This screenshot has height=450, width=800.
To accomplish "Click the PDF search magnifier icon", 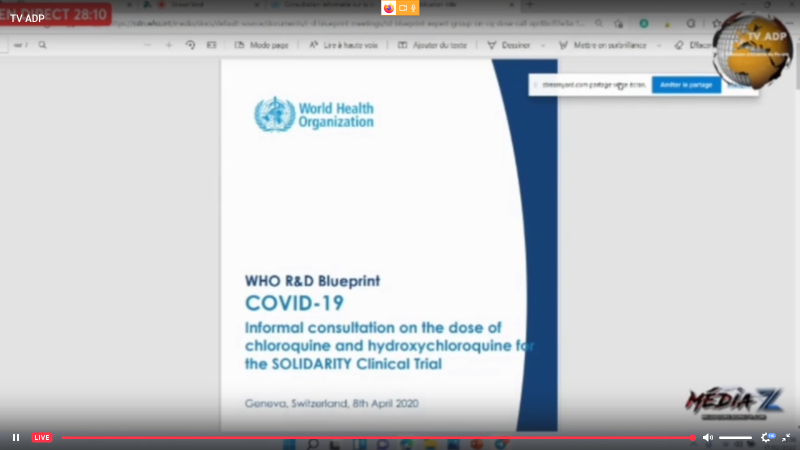I will coord(42,45).
